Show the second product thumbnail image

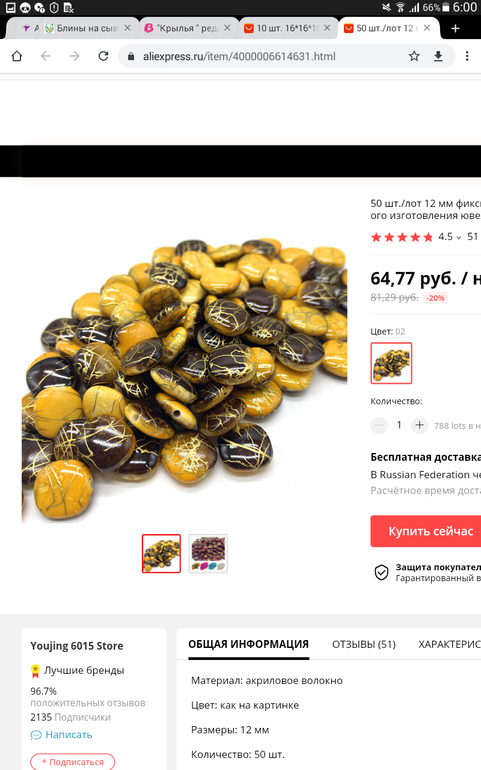[208, 553]
